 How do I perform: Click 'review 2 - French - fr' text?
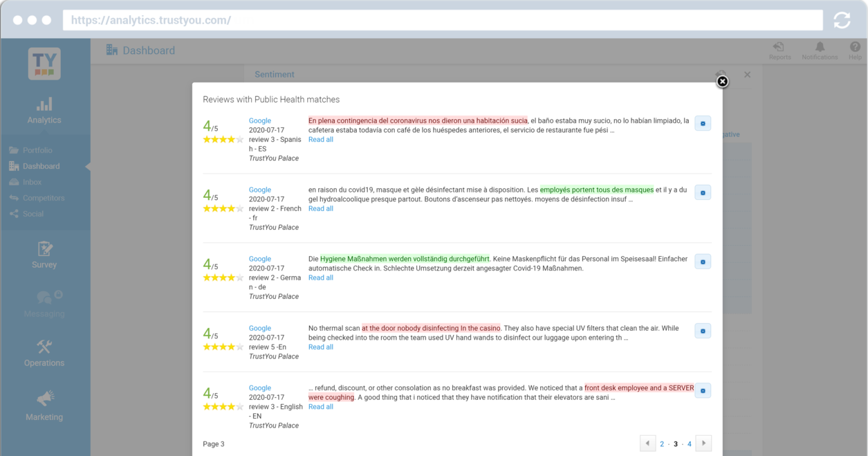pos(275,213)
